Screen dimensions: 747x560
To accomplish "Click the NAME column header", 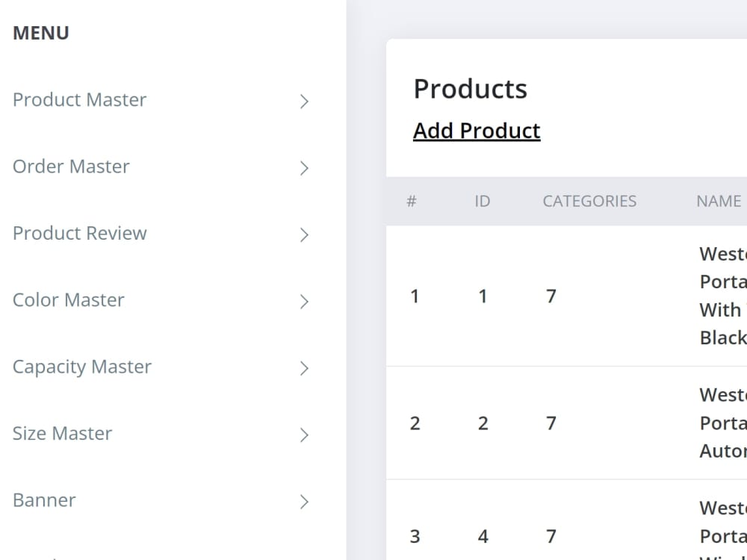I will [x=717, y=201].
